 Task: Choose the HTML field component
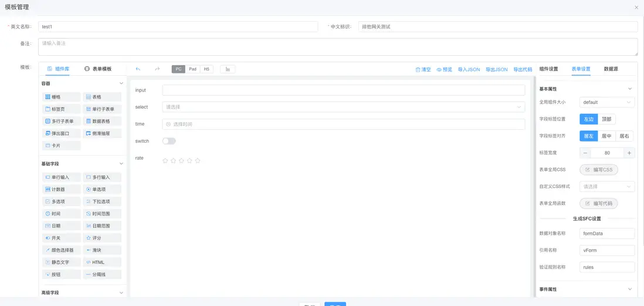click(102, 262)
